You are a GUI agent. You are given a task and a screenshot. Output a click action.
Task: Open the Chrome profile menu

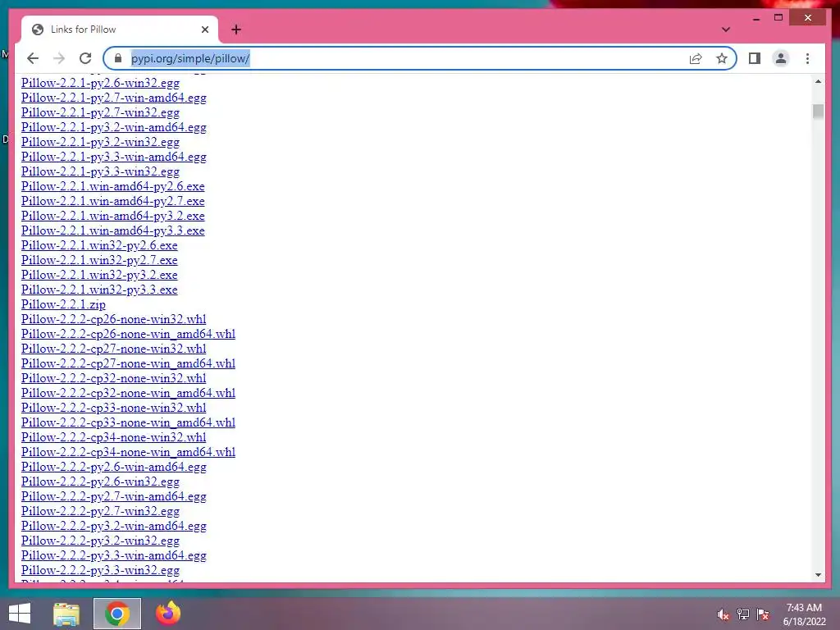click(781, 58)
